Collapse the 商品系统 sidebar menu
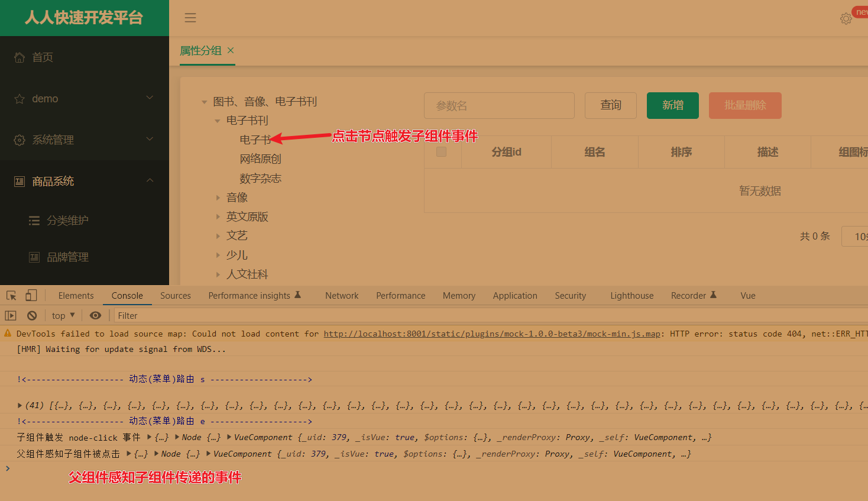Screen dimensions: 868x501 (x=150, y=180)
